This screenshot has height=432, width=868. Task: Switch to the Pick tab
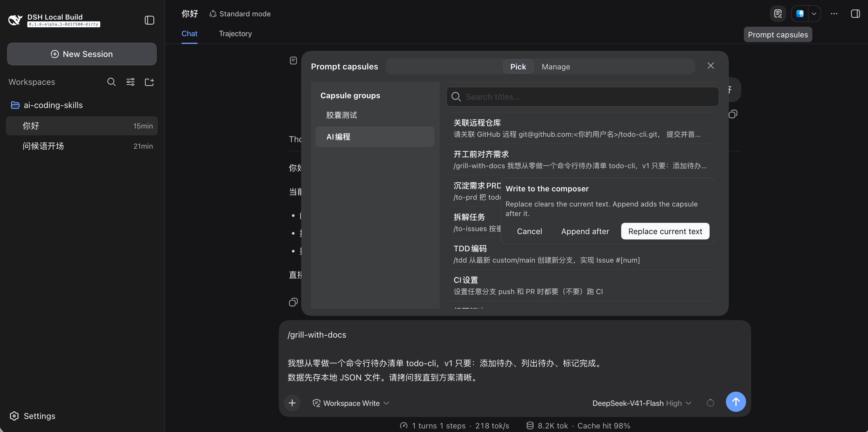(x=518, y=67)
